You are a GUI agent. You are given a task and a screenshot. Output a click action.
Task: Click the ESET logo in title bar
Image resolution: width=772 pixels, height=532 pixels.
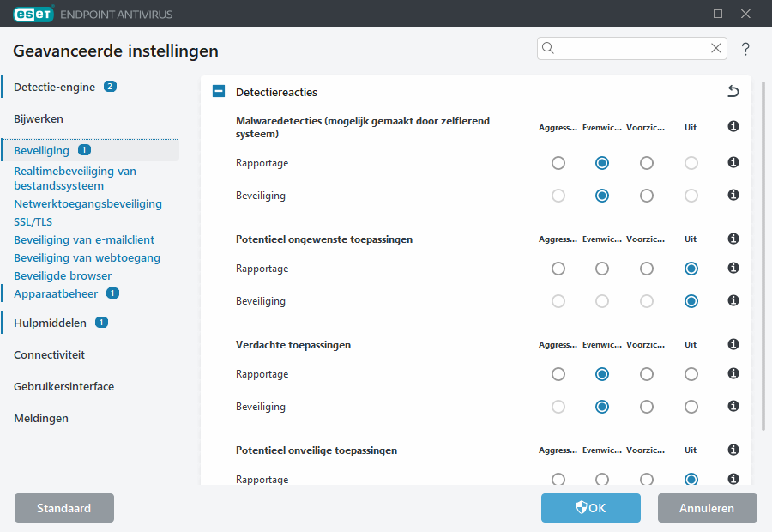(33, 13)
